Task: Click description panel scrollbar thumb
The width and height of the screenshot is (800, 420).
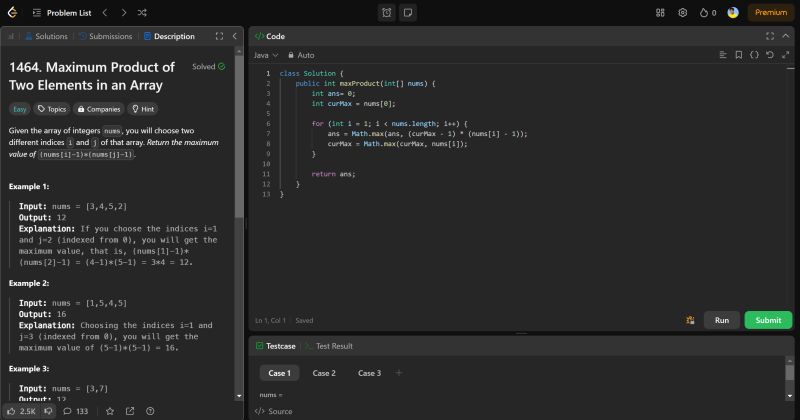Action: click(x=239, y=136)
